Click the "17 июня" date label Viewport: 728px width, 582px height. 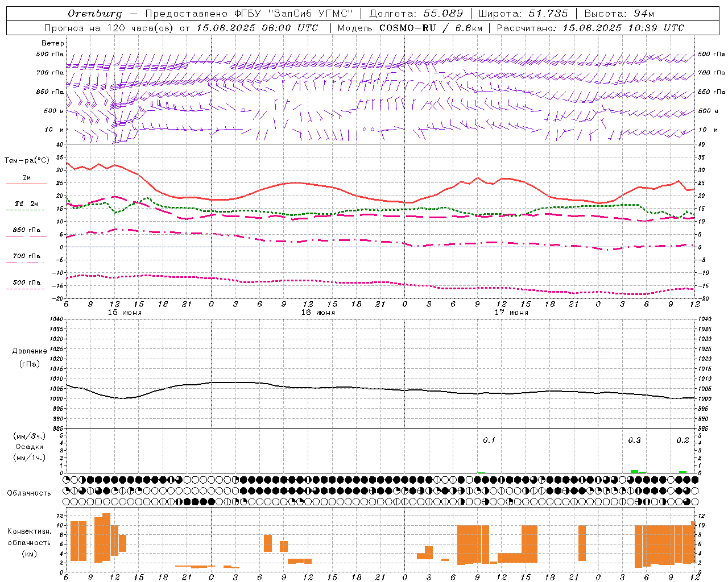click(x=511, y=312)
